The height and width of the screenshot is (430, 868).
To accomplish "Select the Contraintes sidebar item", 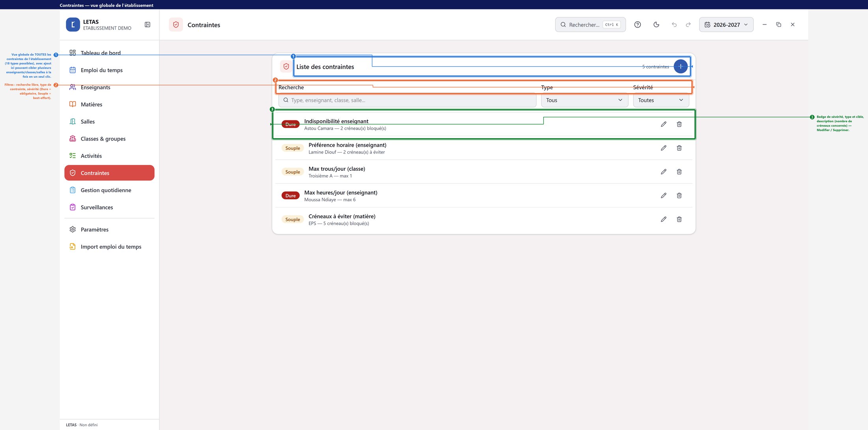I will (109, 173).
